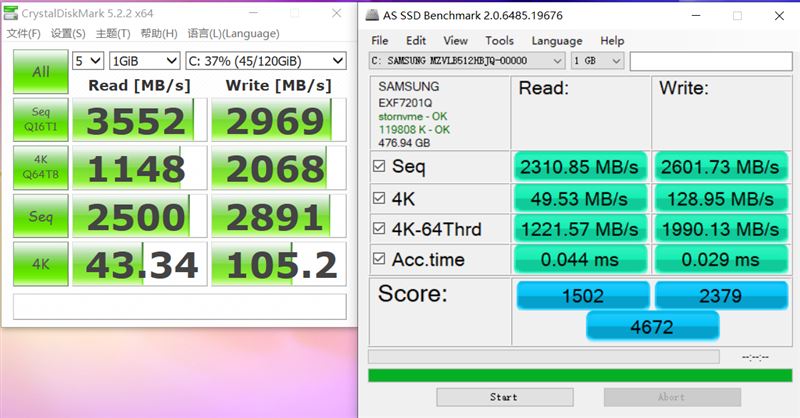Click the 2379 write score
Viewport: 800px width, 418px height.
point(721,296)
